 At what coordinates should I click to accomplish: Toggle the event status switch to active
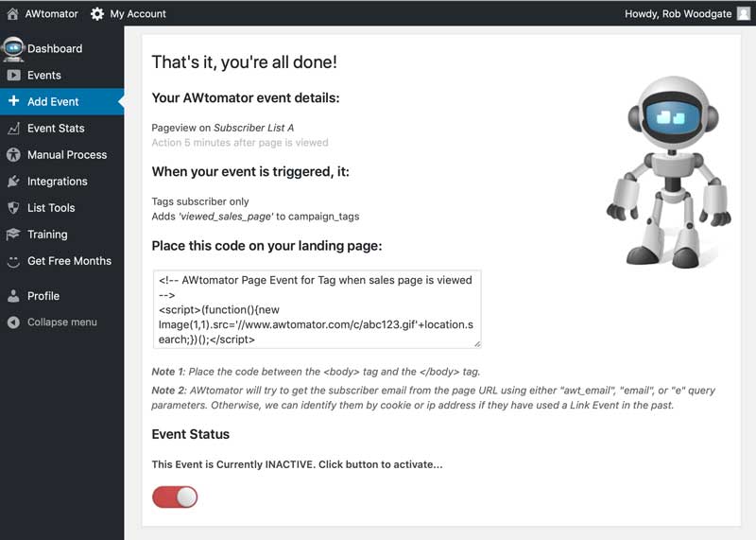175,497
